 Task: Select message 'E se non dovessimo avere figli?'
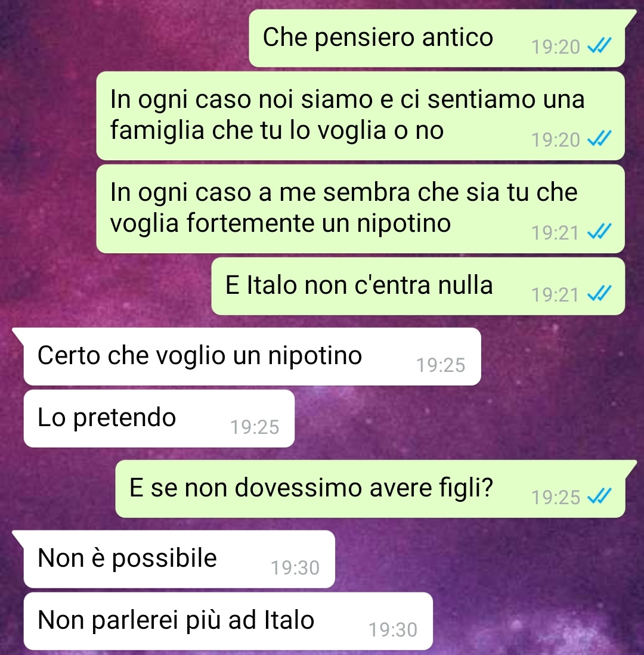point(370,489)
